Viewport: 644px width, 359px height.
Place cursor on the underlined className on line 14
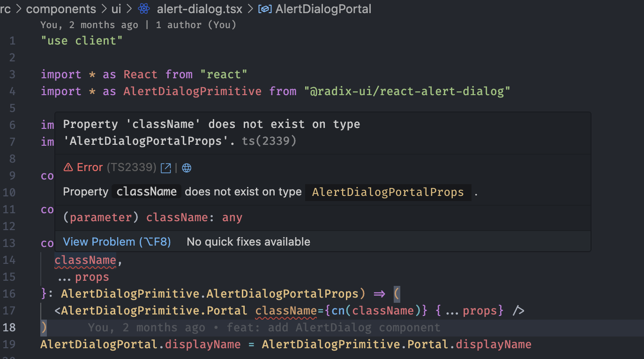click(85, 260)
